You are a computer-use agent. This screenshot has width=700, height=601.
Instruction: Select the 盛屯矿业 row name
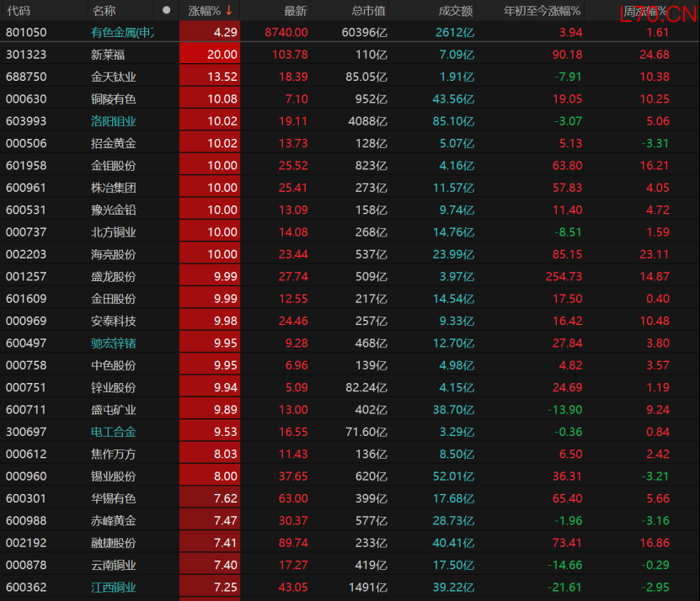(114, 410)
